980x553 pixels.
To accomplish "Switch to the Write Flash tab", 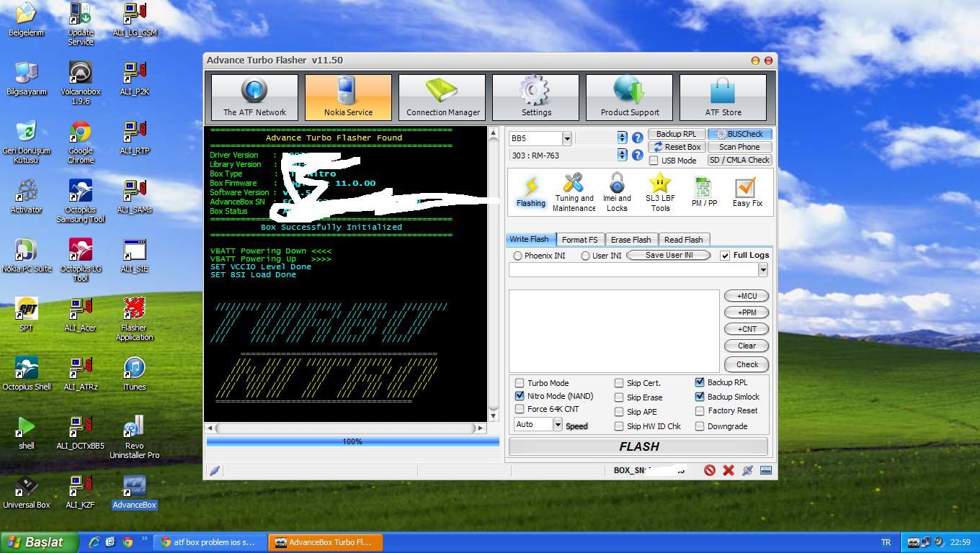I will [530, 239].
